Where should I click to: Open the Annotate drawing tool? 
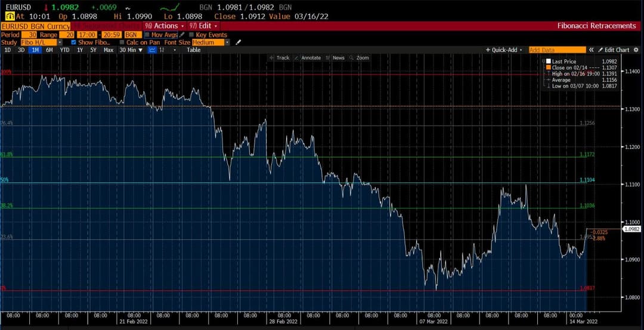[308, 58]
